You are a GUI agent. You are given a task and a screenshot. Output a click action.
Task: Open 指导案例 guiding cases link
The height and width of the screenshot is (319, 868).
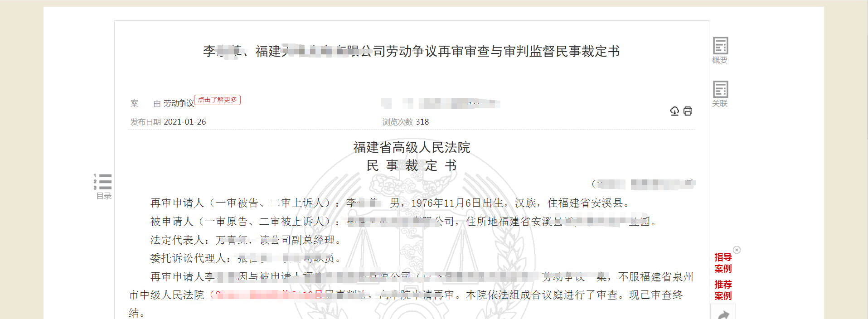(x=723, y=263)
